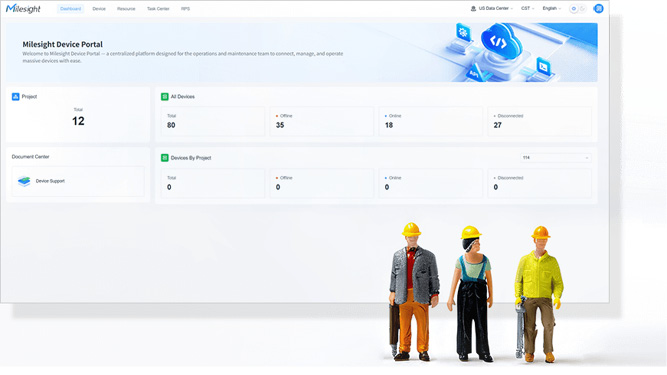Select the light theme toggle
The height and width of the screenshot is (375, 667).
573,9
